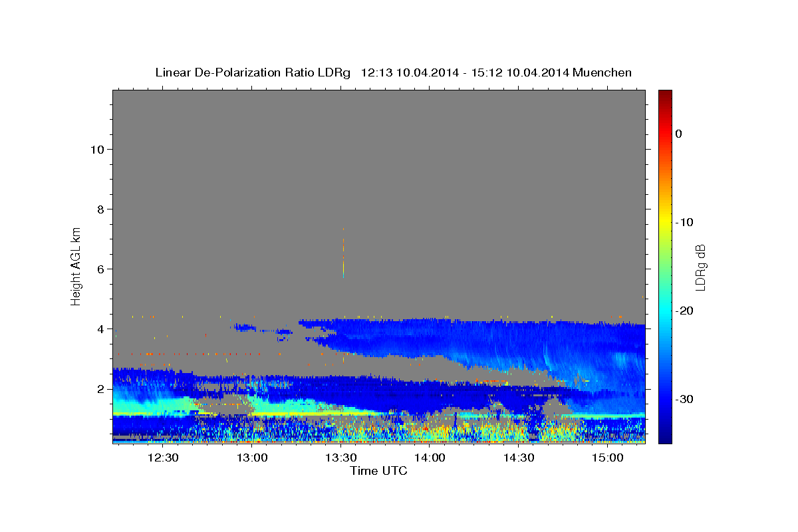Click the colorbar value -10
Screen dimensions: 798x532
click(x=685, y=222)
